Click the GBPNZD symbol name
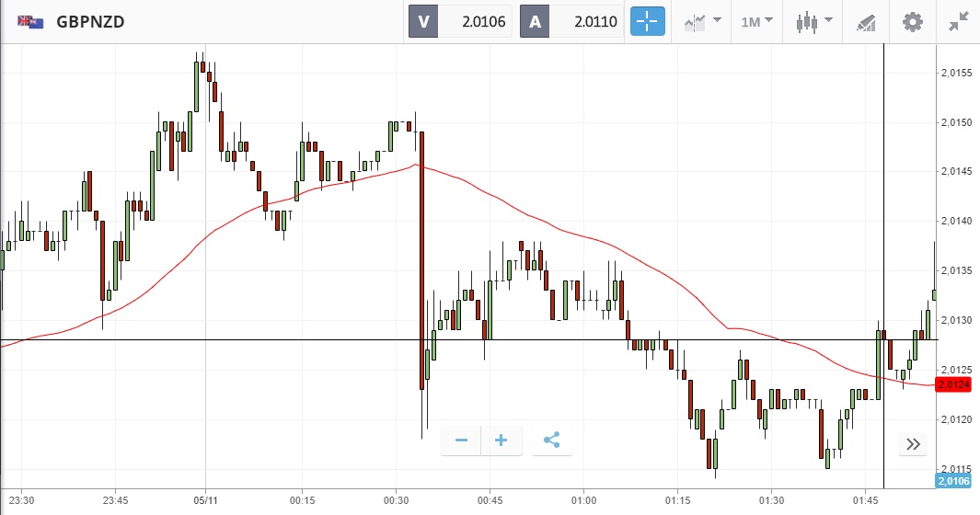 coord(90,21)
